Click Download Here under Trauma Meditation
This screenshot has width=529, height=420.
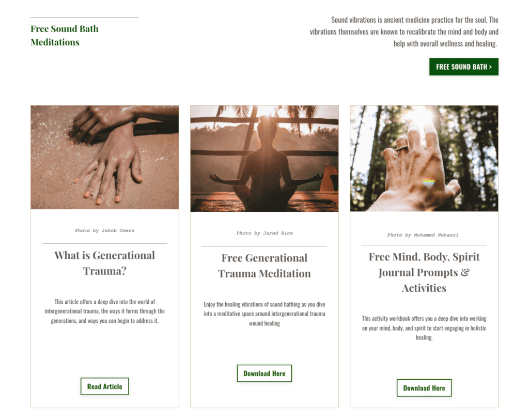click(x=264, y=374)
